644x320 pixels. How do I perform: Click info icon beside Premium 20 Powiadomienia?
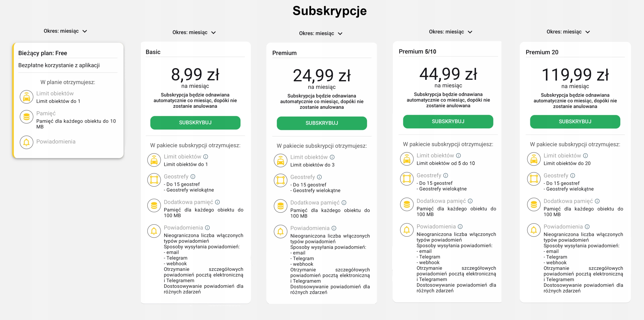point(587,227)
